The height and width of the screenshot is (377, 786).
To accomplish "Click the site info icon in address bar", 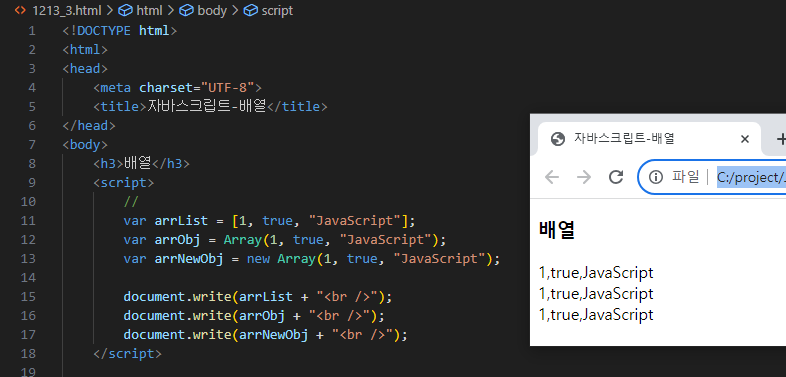I will pyautogui.click(x=656, y=177).
